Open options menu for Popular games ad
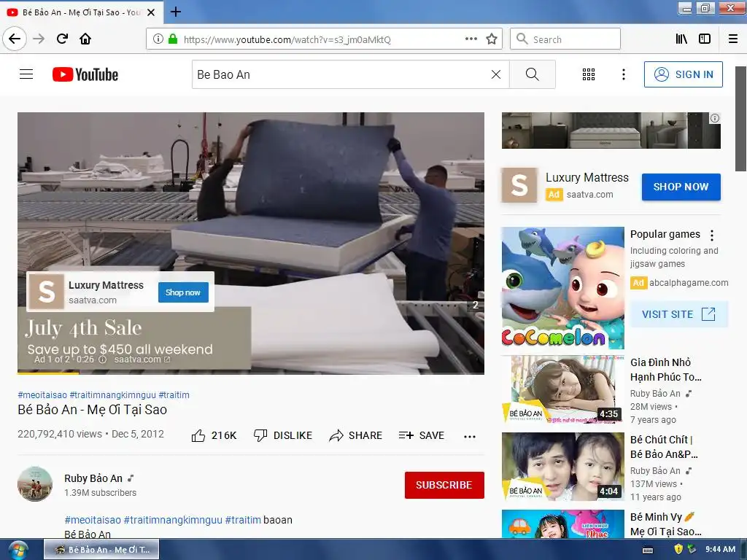 pyautogui.click(x=712, y=235)
